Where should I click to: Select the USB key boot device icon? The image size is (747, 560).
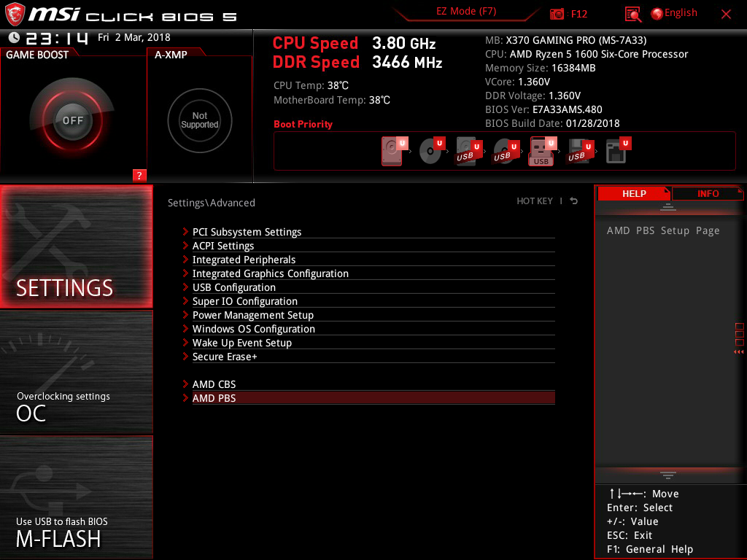pyautogui.click(x=543, y=151)
